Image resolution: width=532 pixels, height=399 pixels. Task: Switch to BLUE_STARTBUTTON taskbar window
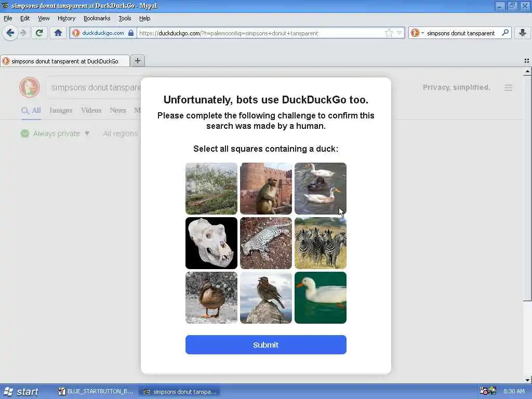[96, 392]
